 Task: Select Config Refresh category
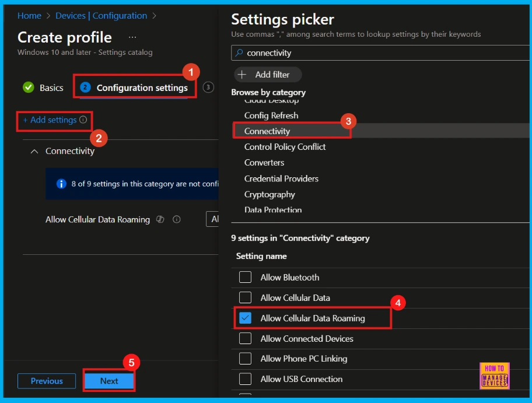[271, 115]
